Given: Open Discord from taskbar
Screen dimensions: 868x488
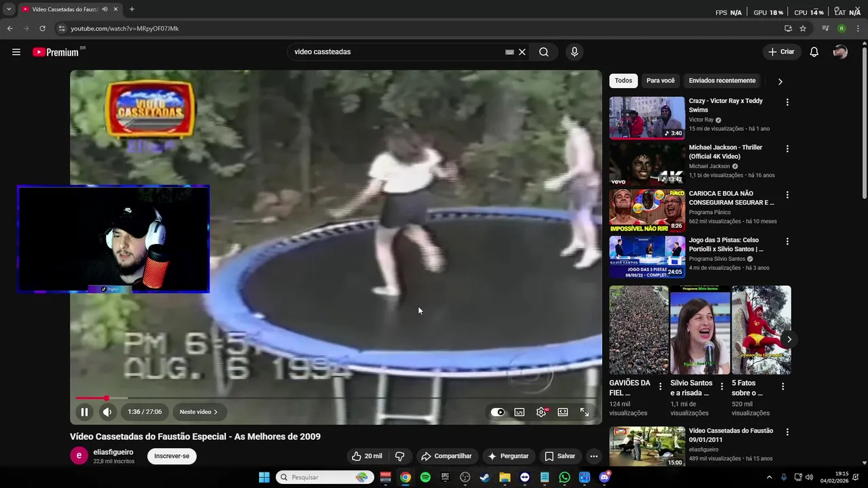Looking at the screenshot, I should coord(604,477).
